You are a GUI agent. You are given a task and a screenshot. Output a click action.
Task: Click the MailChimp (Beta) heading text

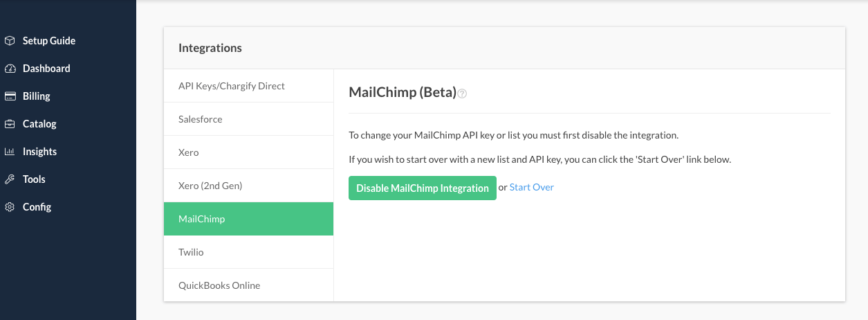pos(403,93)
